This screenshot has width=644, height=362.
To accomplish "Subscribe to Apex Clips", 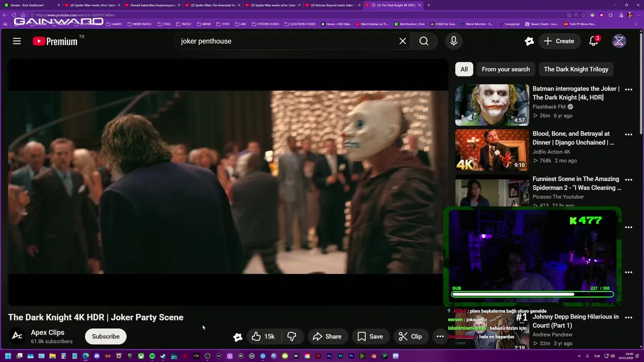I will [106, 336].
